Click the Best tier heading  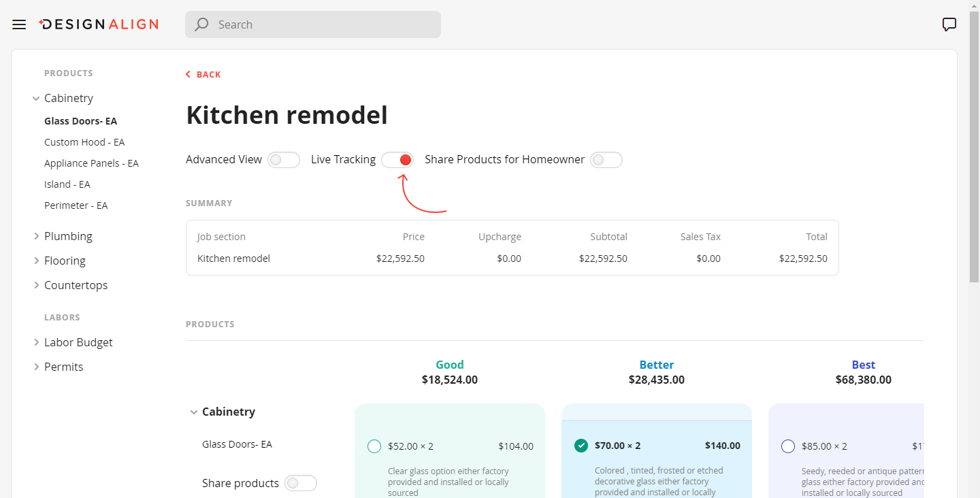pyautogui.click(x=864, y=365)
